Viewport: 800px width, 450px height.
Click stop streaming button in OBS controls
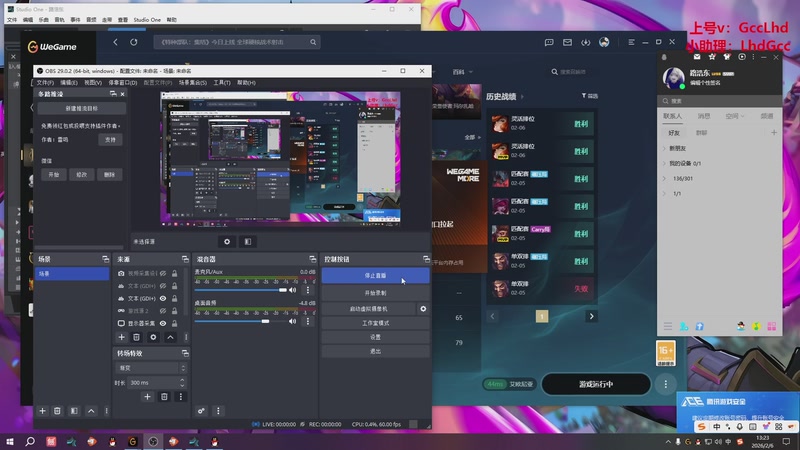click(x=376, y=276)
